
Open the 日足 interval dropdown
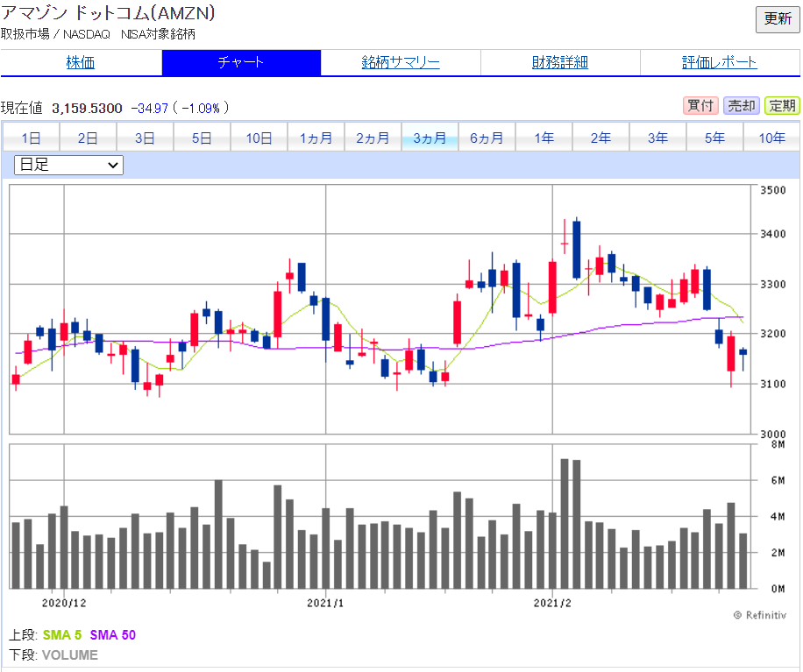[x=68, y=165]
